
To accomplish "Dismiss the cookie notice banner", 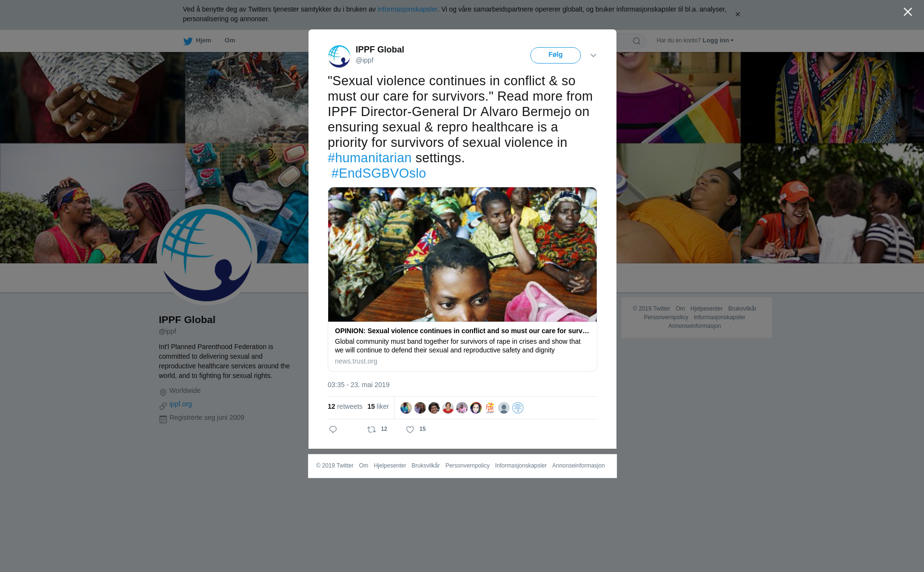I will 737,14.
